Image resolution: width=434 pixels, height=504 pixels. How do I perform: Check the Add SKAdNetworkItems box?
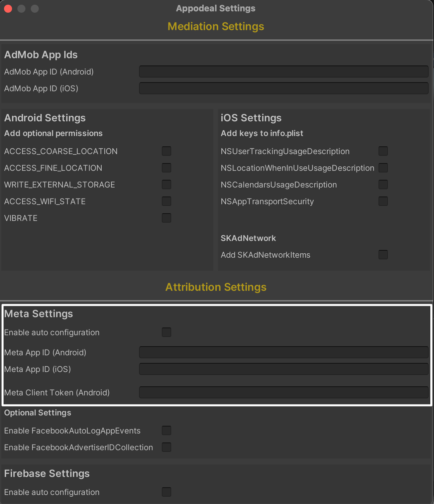[x=383, y=255]
